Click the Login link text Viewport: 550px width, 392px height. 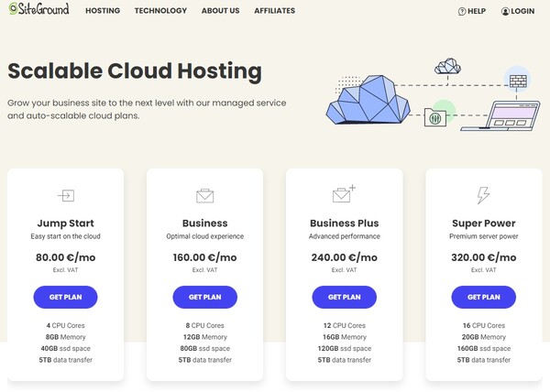coord(522,12)
